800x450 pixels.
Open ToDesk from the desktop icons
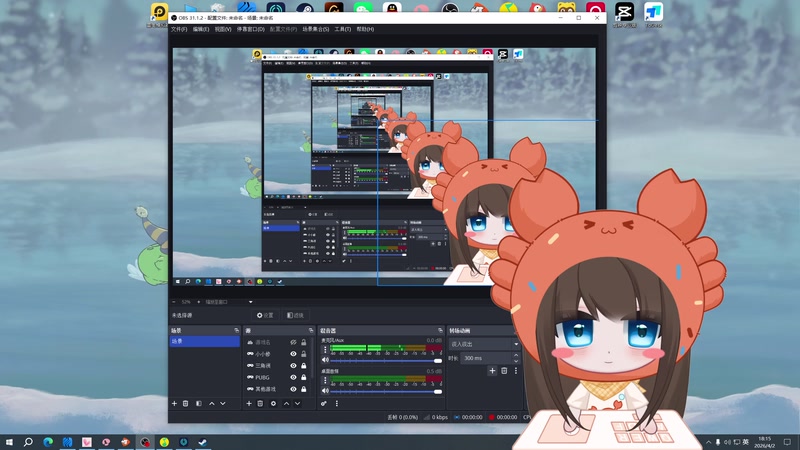pos(653,12)
